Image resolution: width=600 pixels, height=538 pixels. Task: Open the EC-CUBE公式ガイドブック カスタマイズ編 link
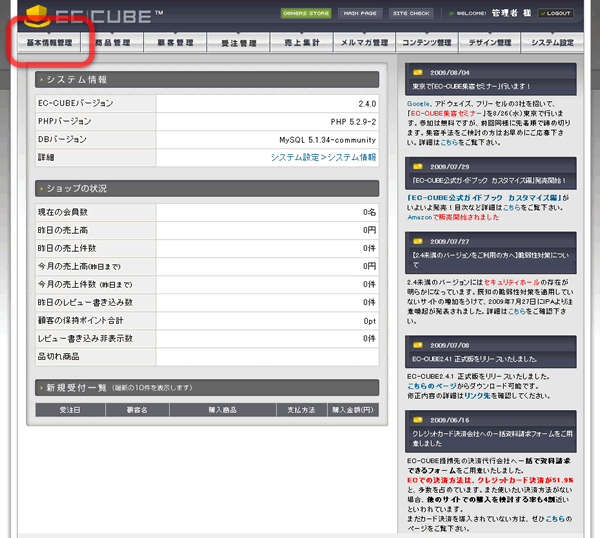[x=485, y=198]
